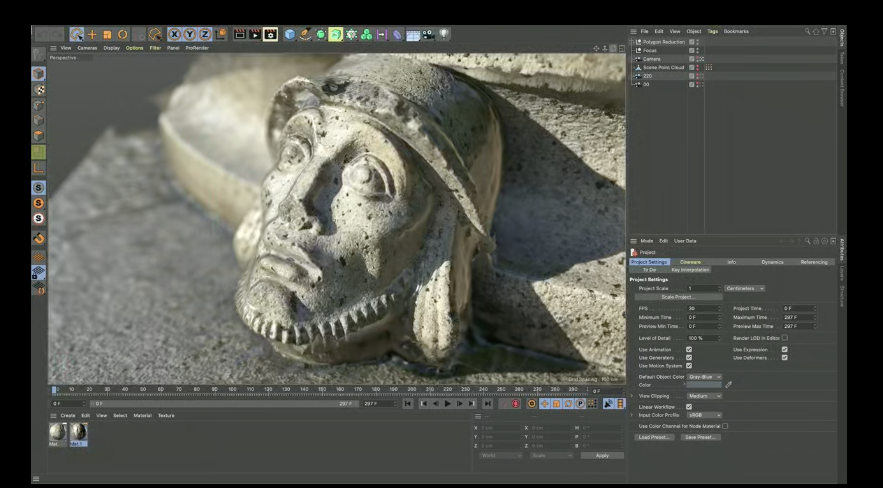Toggle the Linear Workflow checkbox
Image resolution: width=883 pixels, height=488 pixels.
tap(689, 407)
